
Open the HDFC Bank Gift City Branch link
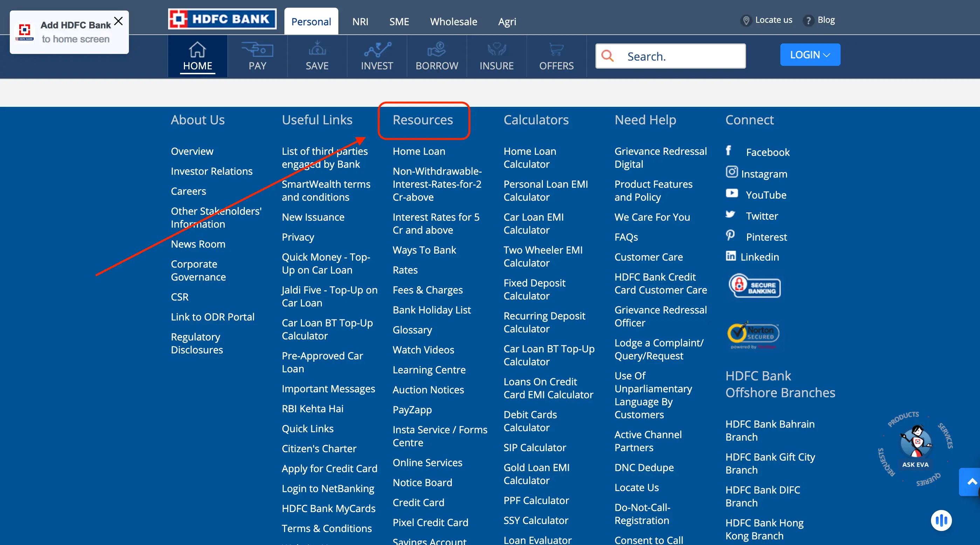click(x=770, y=463)
